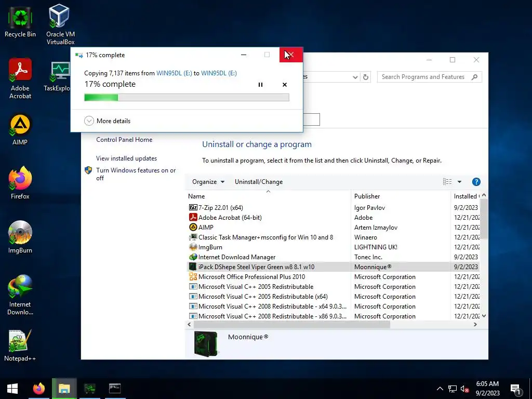The image size is (532, 399).
Task: Click the muted volume tray icon
Action: pos(465,389)
